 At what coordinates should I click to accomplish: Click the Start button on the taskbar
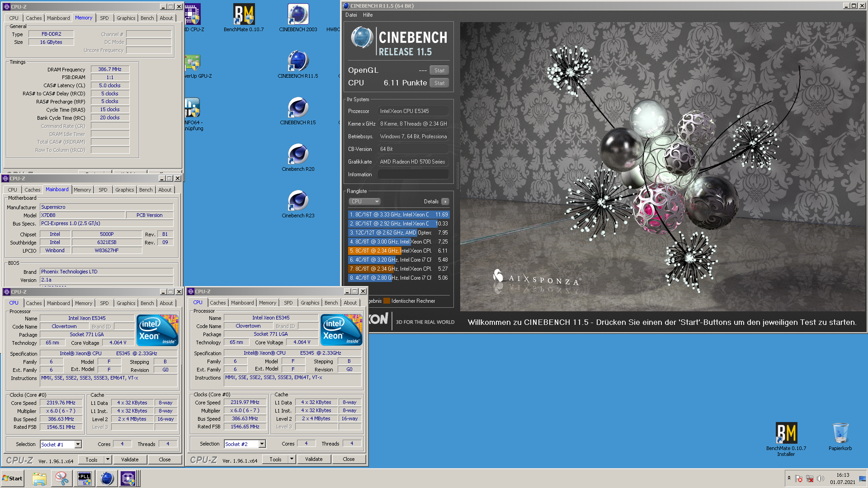(x=13, y=479)
